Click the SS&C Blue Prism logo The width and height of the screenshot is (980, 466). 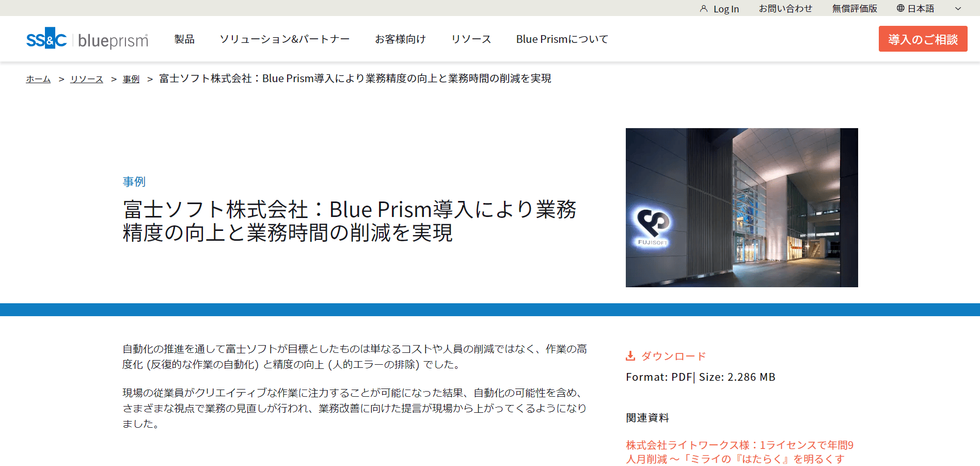87,39
